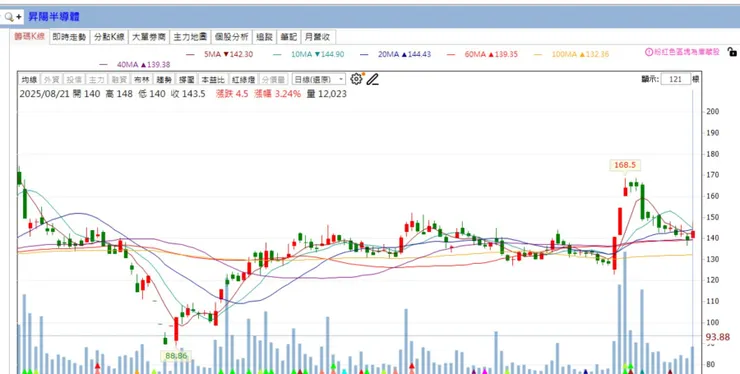Expand the 日線(還原) period dropdown

319,79
